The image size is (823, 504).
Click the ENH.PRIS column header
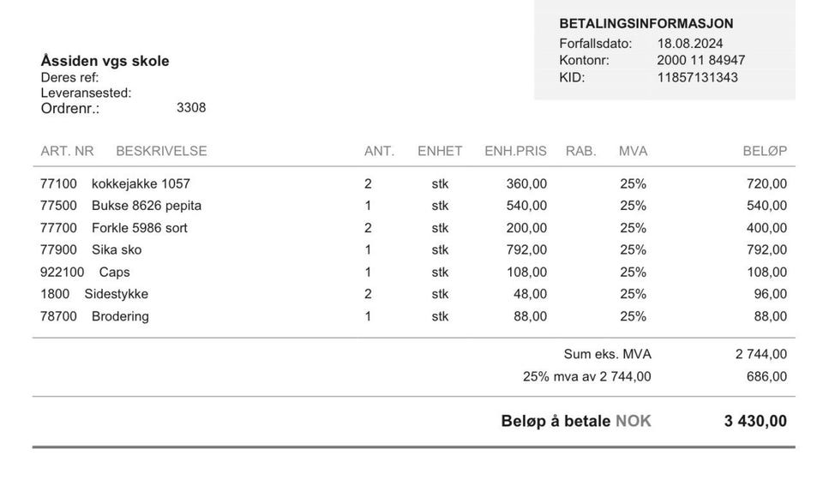point(515,151)
